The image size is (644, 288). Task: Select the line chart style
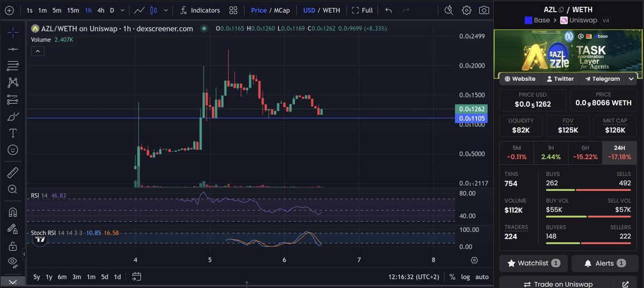click(140, 10)
